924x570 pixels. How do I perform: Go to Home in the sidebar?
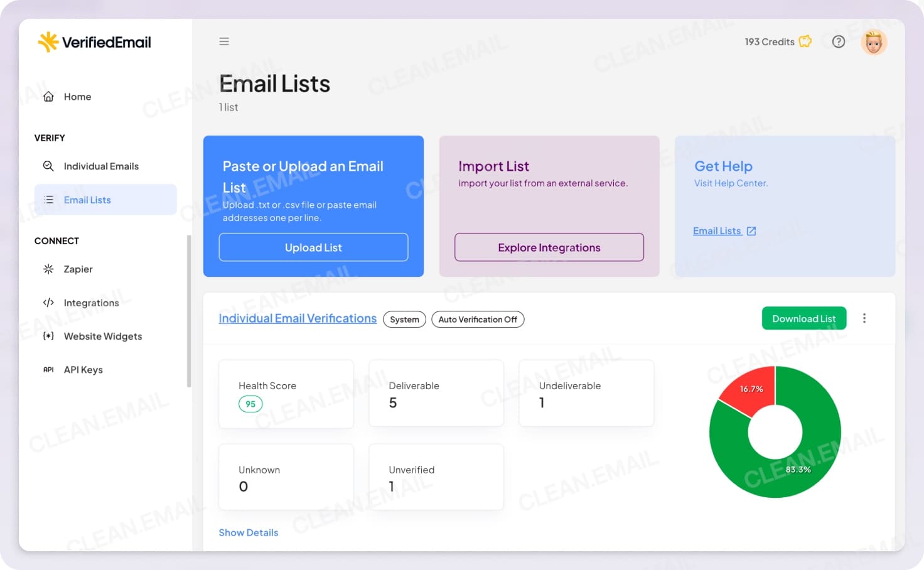click(x=77, y=96)
